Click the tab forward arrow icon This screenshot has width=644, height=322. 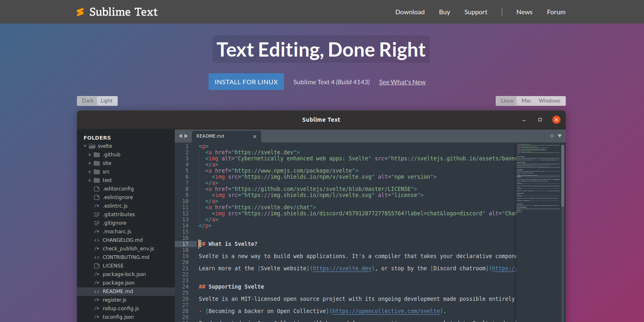point(186,136)
